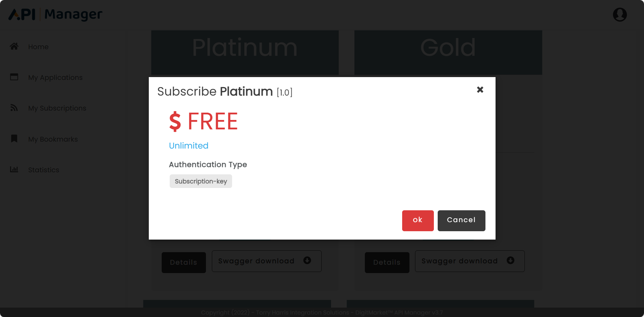
Task: Confirm subscription with the ok button
Action: [x=417, y=220]
